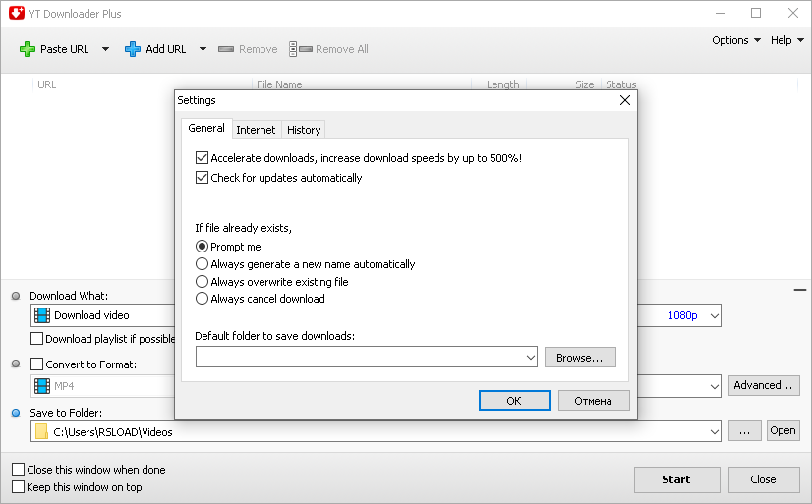Image resolution: width=812 pixels, height=504 pixels.
Task: Open the Paste URL dropdown arrow
Action: tap(105, 49)
